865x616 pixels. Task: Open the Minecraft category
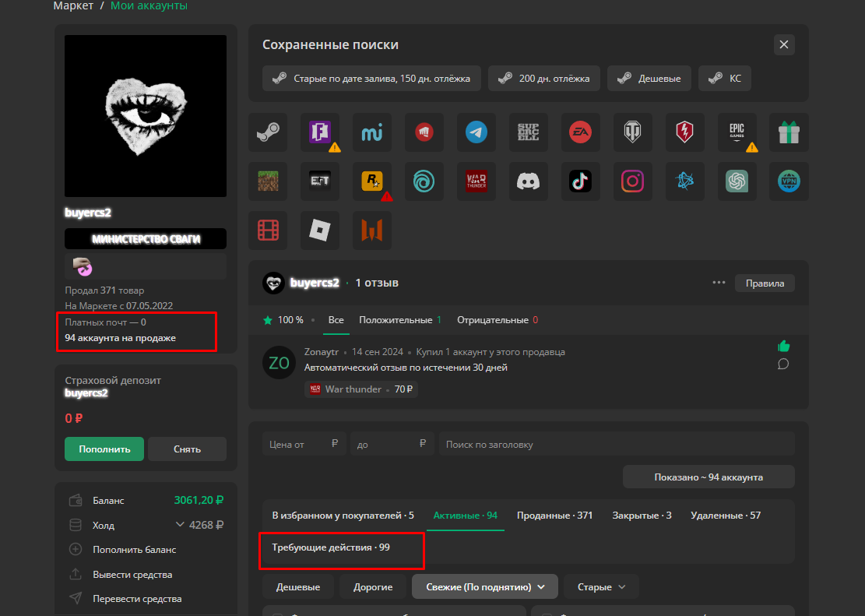[268, 181]
